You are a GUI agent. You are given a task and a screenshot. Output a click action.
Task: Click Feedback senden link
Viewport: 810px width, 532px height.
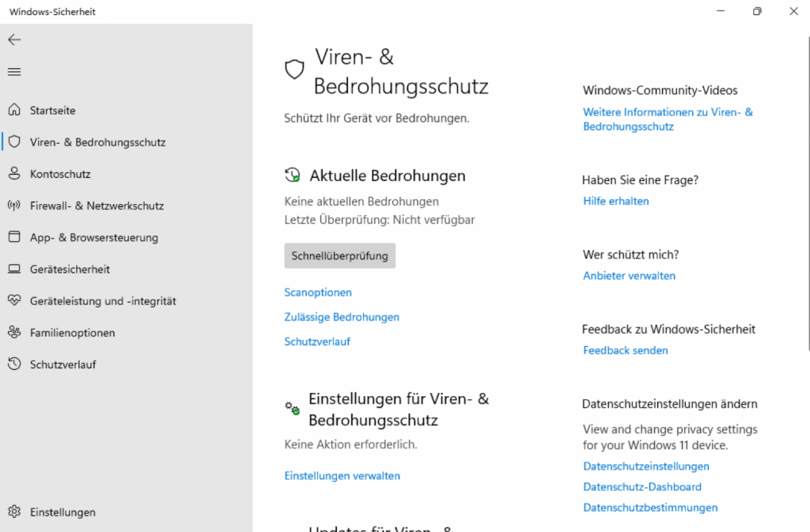[x=625, y=350]
